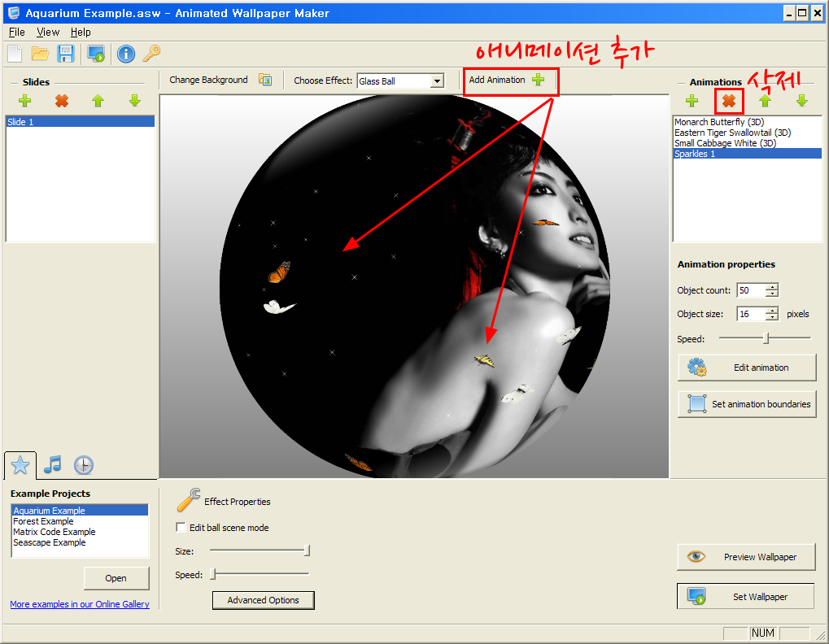The height and width of the screenshot is (644, 829).
Task: Click the Add Animation green plus
Action: [x=539, y=80]
